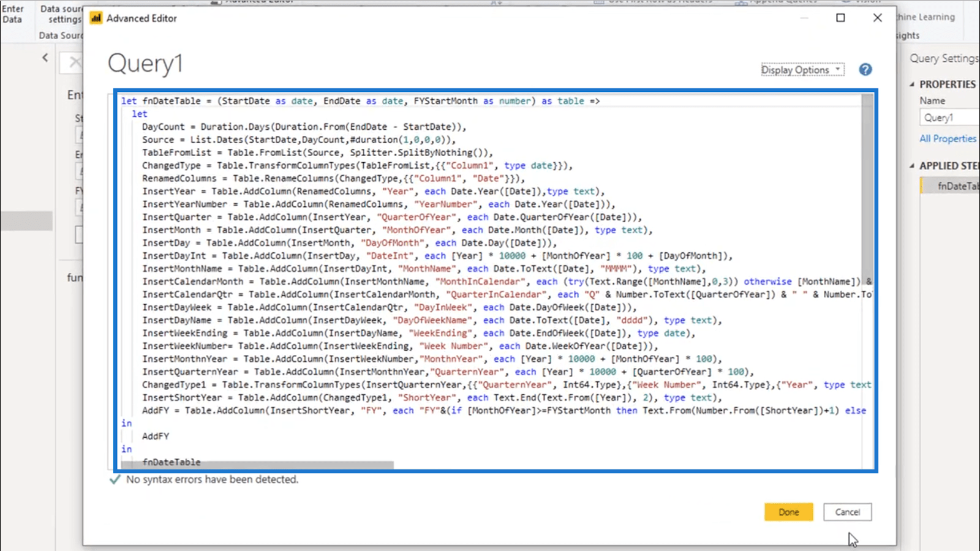
Task: Click Enter Data in background ribbon
Action: click(x=12, y=14)
